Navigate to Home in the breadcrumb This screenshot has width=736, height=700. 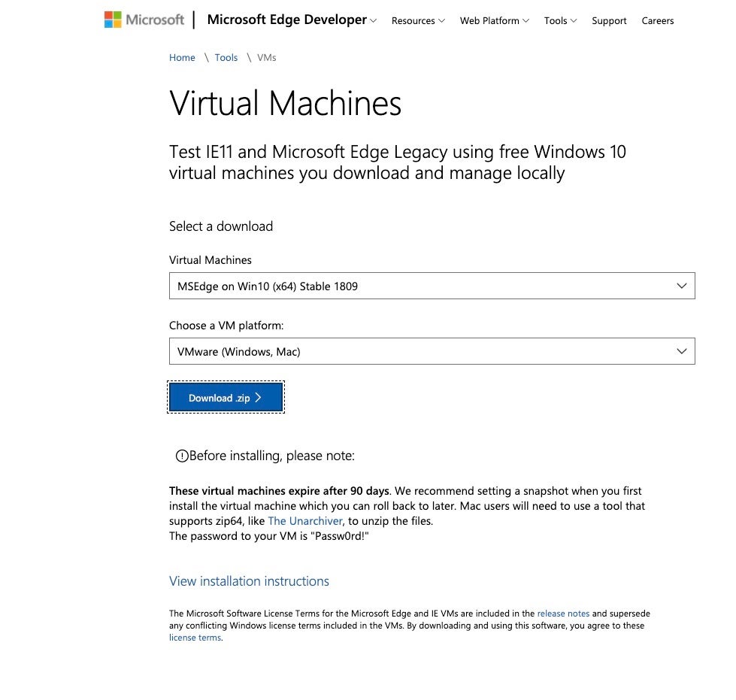[182, 58]
